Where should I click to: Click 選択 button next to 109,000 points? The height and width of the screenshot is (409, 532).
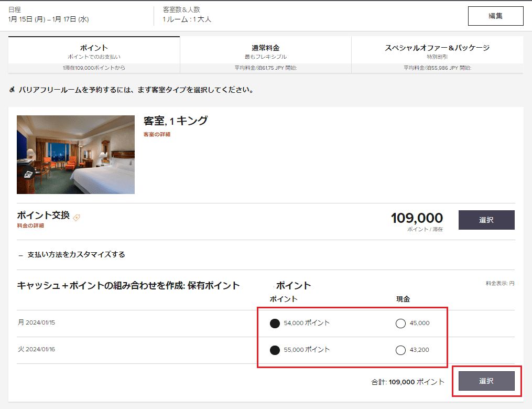486,220
